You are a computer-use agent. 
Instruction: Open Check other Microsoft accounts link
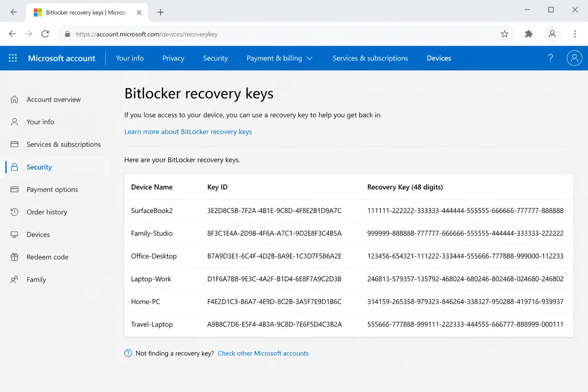(x=263, y=353)
